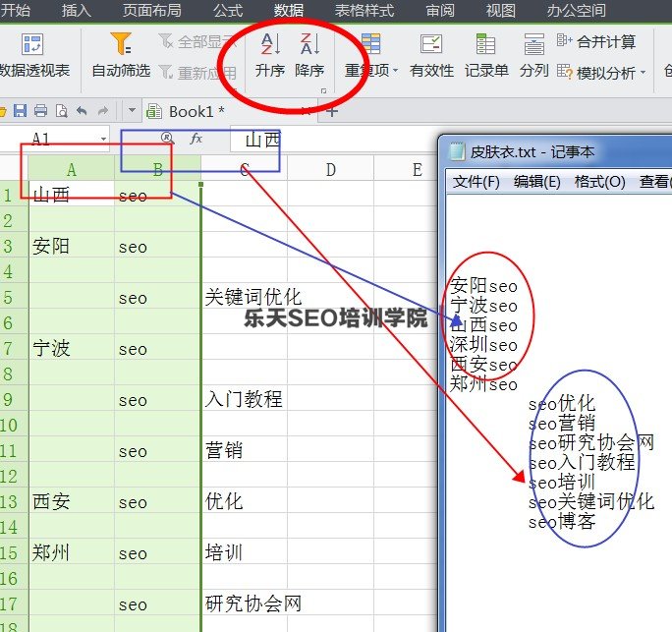672x632 pixels.
Task: Select column C header
Action: pos(245,170)
